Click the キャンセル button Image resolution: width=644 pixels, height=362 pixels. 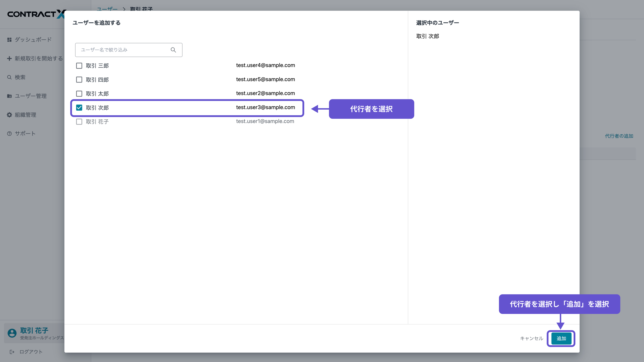(x=532, y=338)
